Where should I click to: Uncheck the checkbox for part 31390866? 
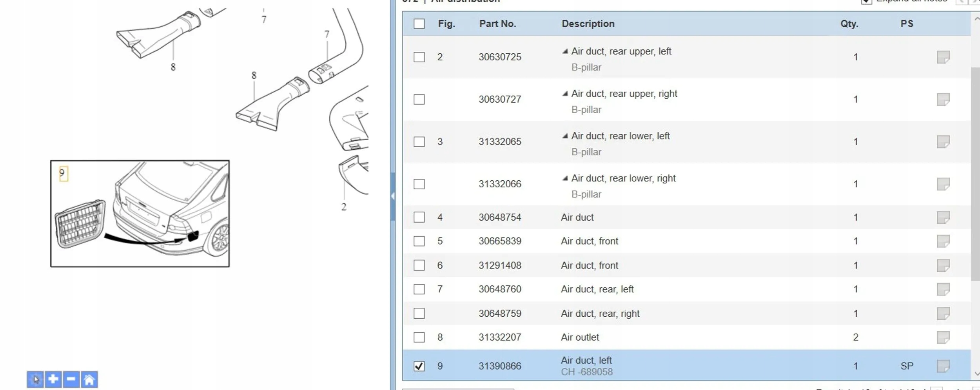pos(419,366)
